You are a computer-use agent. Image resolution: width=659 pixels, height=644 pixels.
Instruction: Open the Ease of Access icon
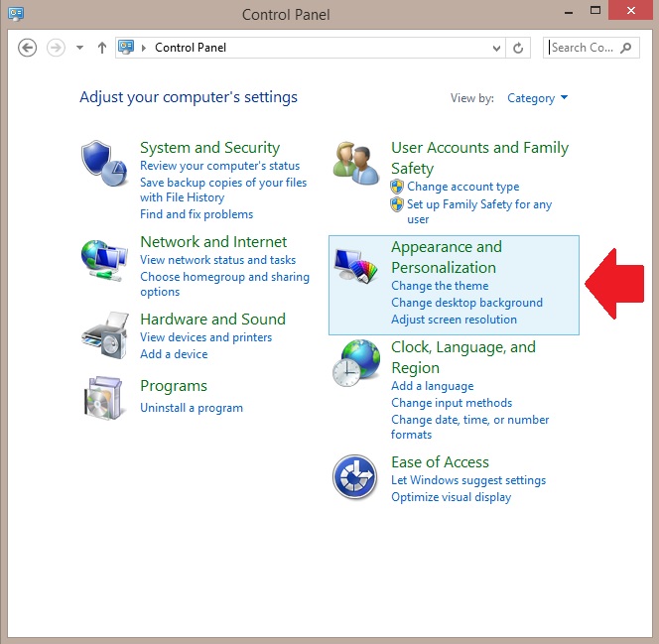tap(354, 477)
